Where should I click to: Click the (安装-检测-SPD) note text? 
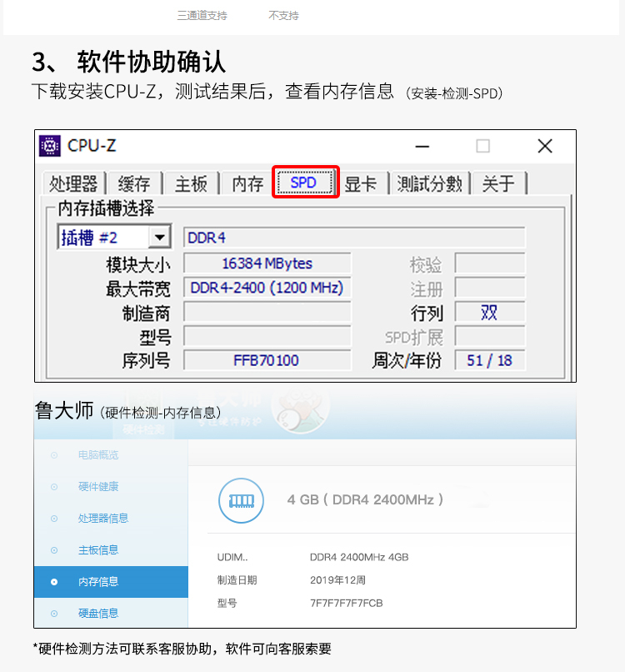454,93
